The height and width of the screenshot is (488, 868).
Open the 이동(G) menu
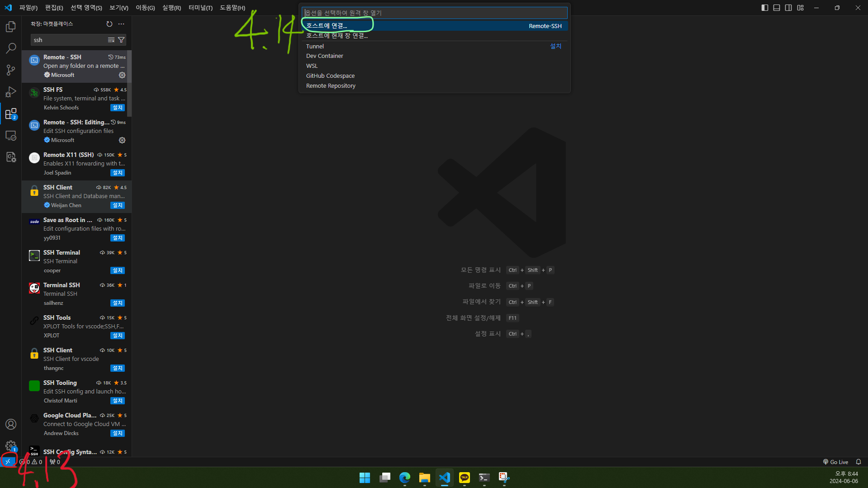coord(145,8)
